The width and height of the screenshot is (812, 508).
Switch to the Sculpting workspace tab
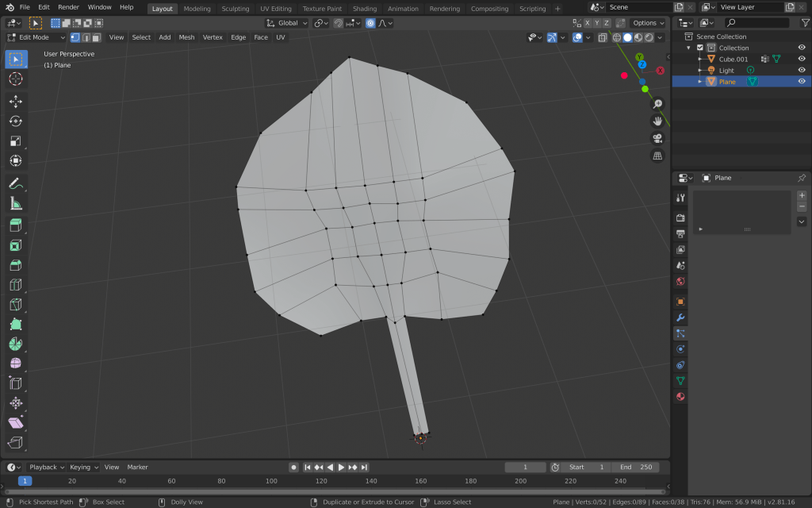[235, 9]
